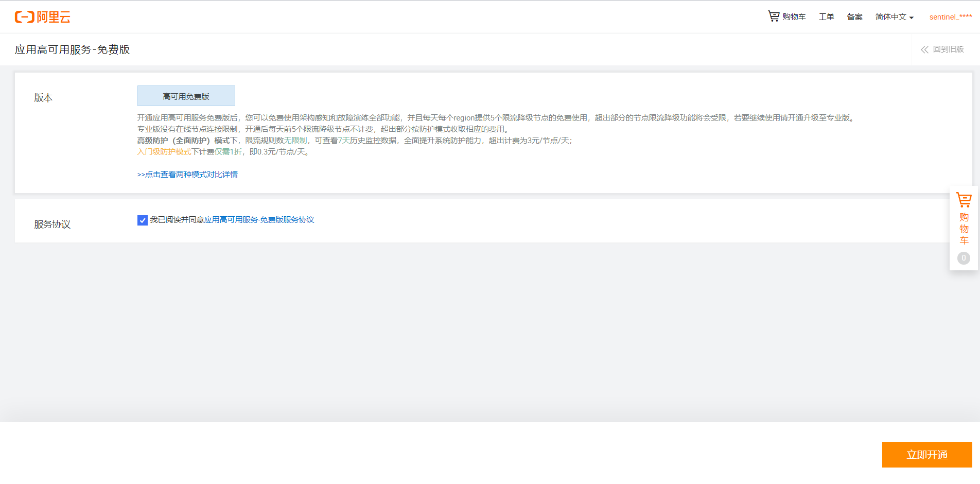Image resolution: width=980 pixels, height=484 pixels.
Task: Open the sentinel_**** account menu
Action: (951, 17)
